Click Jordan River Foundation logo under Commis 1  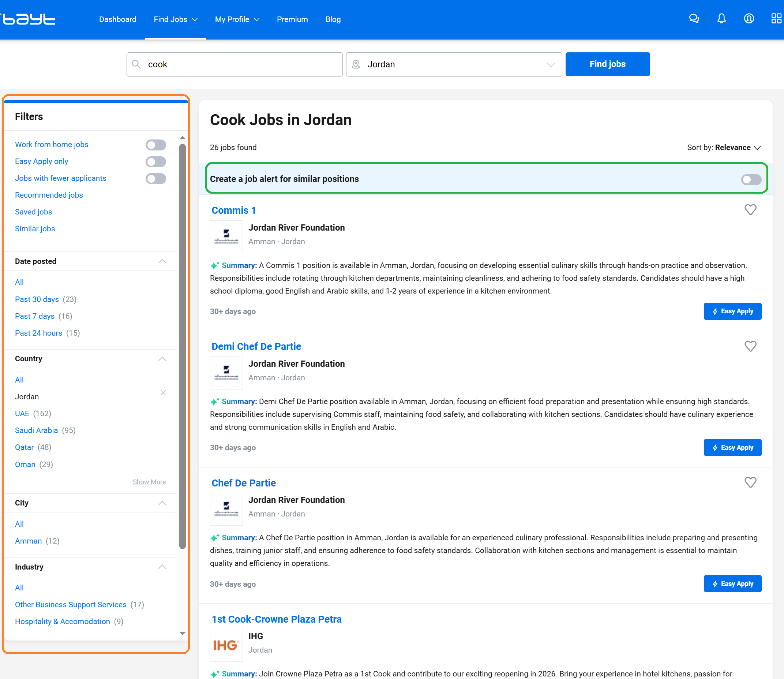(226, 237)
